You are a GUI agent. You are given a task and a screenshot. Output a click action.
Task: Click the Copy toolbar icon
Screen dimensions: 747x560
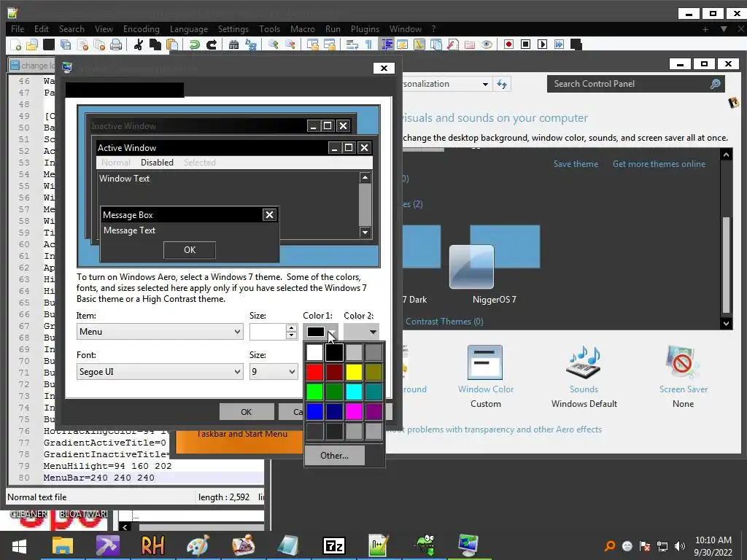pyautogui.click(x=155, y=44)
